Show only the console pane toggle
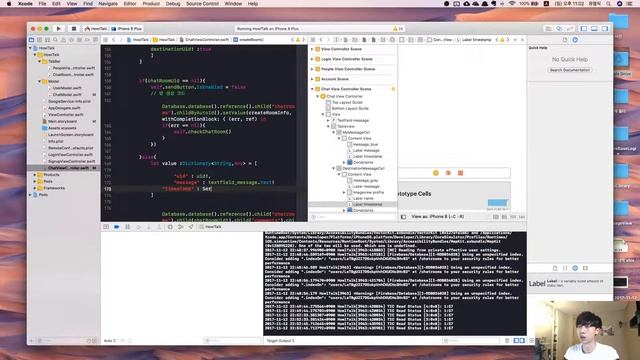Viewport: 640px width, 360px height. point(522,340)
